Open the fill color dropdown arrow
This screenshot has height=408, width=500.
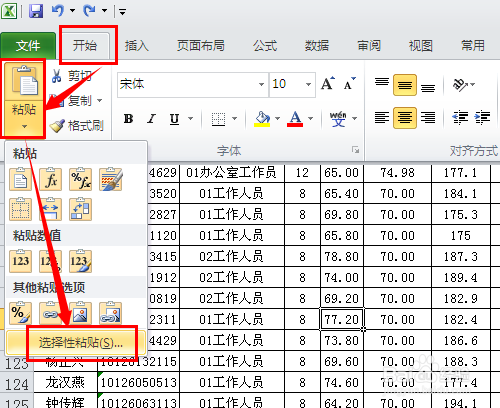coord(277,118)
